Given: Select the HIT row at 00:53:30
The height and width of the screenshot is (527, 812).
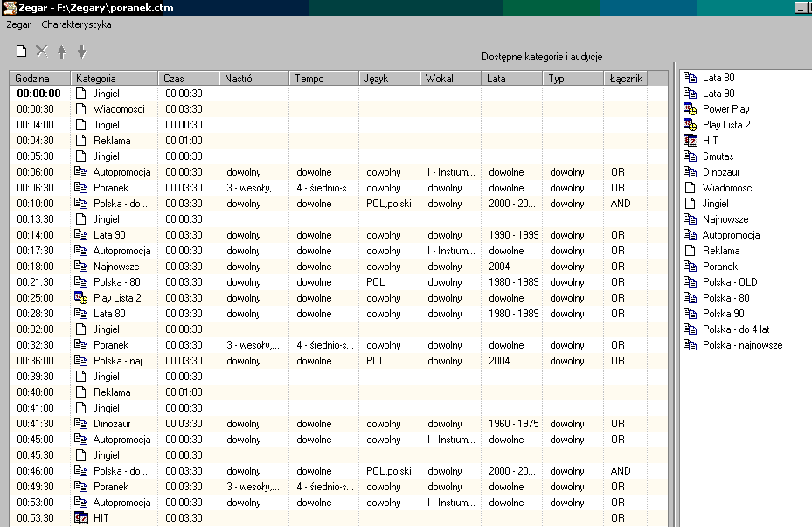Looking at the screenshot, I should coord(338,518).
